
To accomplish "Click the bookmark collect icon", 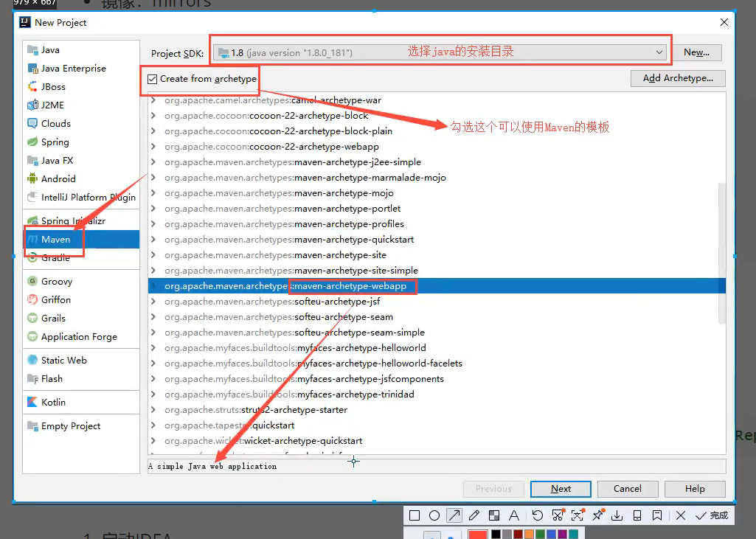I will (x=656, y=515).
